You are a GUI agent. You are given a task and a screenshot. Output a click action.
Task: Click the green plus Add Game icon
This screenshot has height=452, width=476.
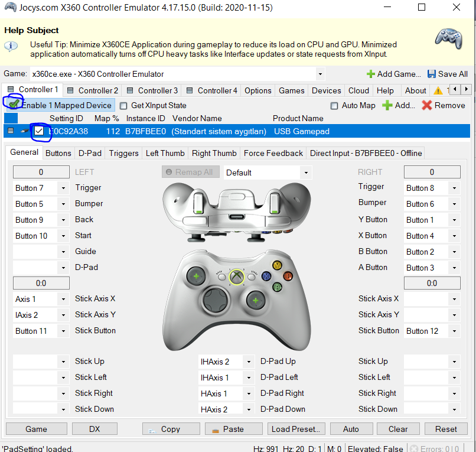point(371,74)
